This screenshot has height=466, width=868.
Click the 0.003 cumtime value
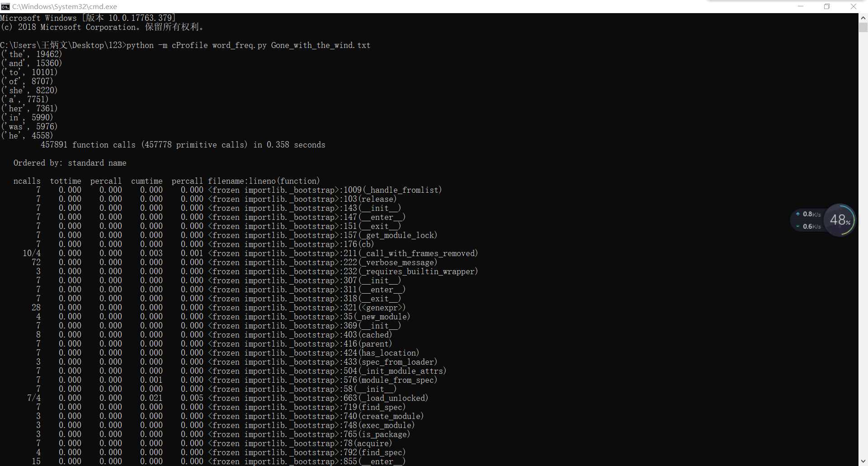(x=151, y=253)
